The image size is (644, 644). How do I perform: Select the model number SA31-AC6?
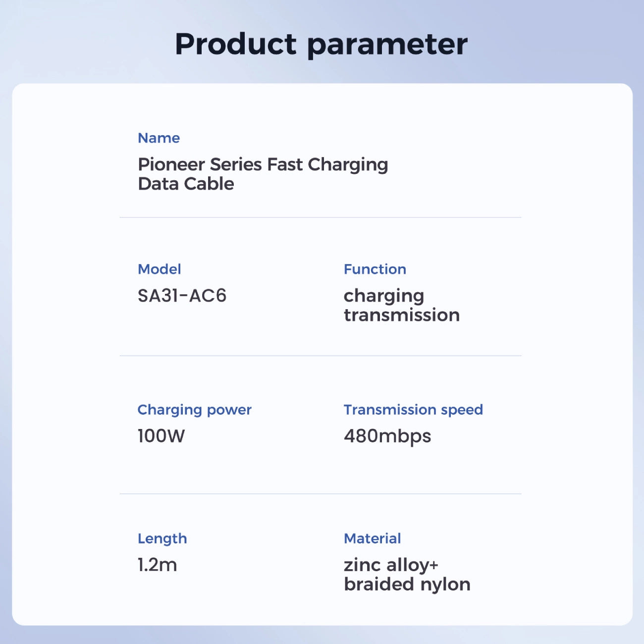pos(182,296)
